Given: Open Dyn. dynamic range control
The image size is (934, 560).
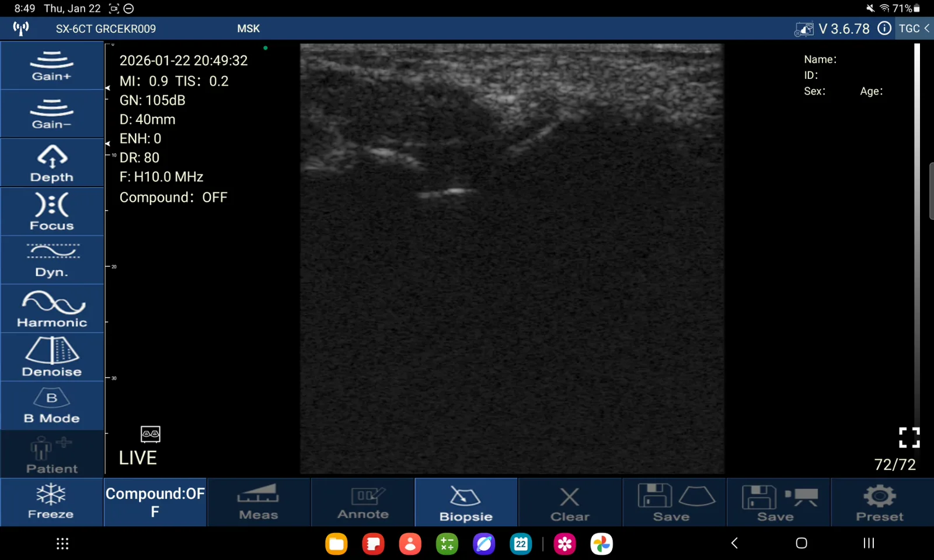Looking at the screenshot, I should point(52,260).
